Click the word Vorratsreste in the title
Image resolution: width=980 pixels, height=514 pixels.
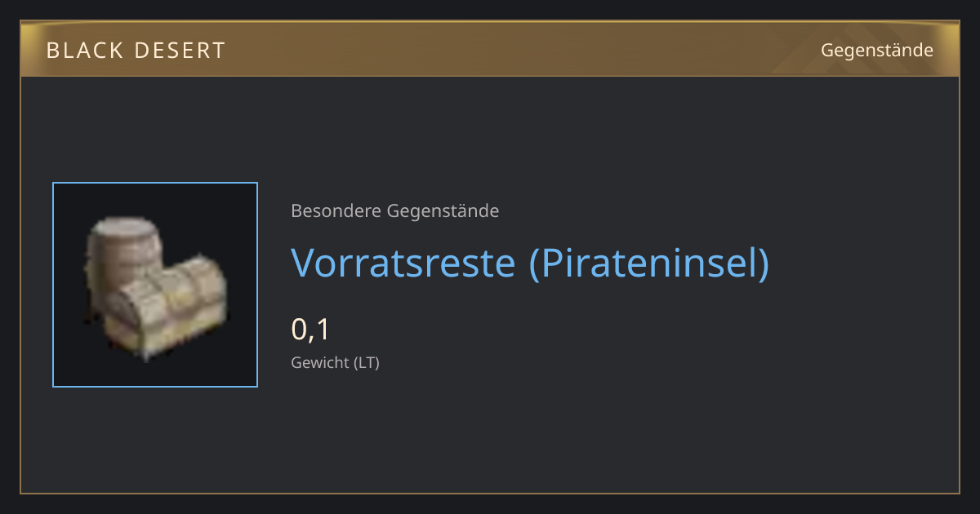(x=403, y=264)
